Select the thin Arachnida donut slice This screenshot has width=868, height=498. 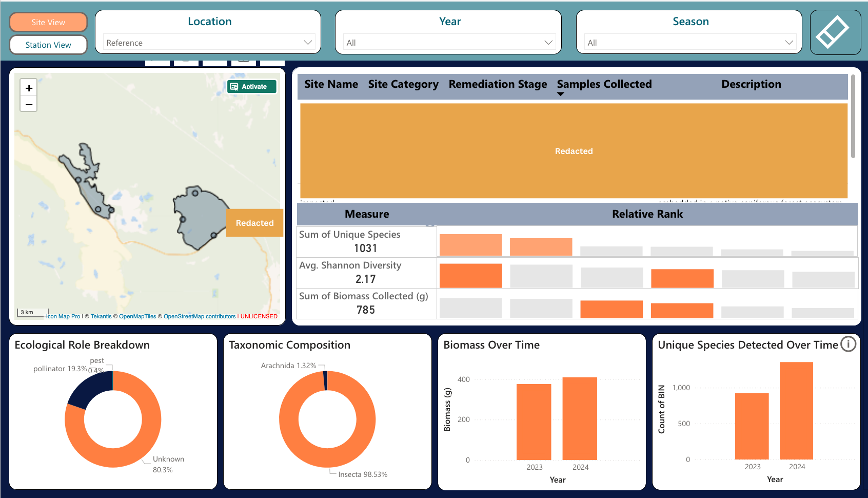click(325, 380)
